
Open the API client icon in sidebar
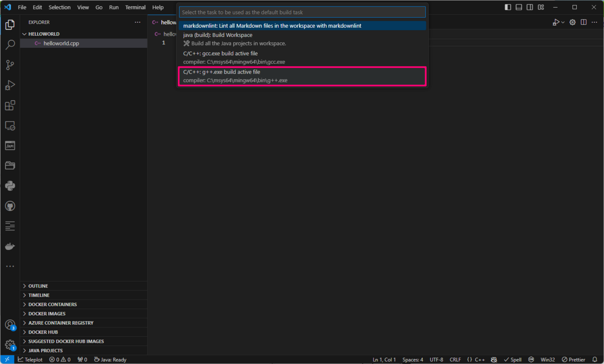pyautogui.click(x=10, y=145)
